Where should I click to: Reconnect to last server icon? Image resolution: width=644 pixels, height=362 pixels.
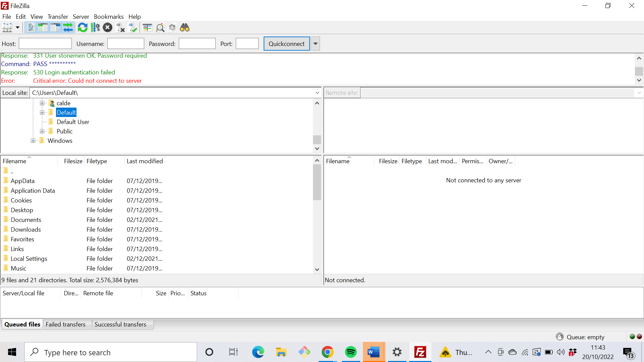pos(132,27)
